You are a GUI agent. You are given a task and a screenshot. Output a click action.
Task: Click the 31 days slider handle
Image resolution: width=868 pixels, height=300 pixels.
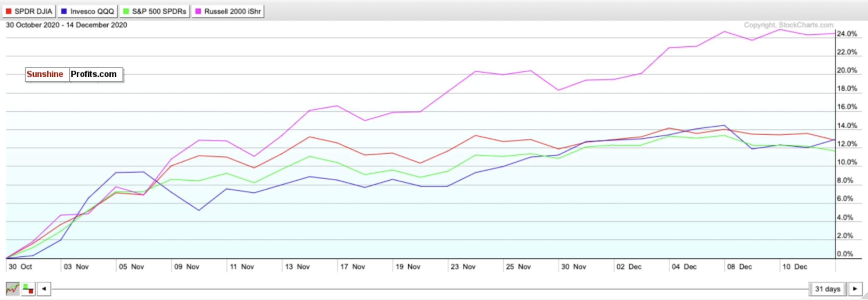tap(828, 289)
